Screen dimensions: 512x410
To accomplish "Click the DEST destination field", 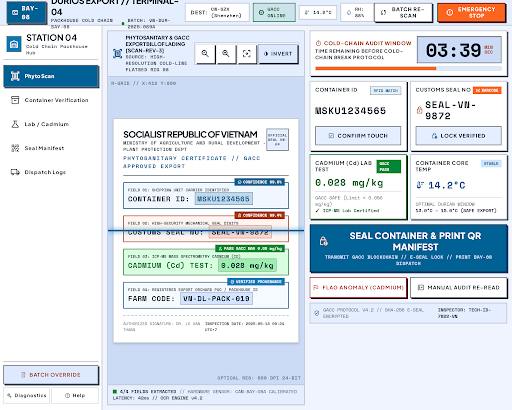I will click(217, 13).
